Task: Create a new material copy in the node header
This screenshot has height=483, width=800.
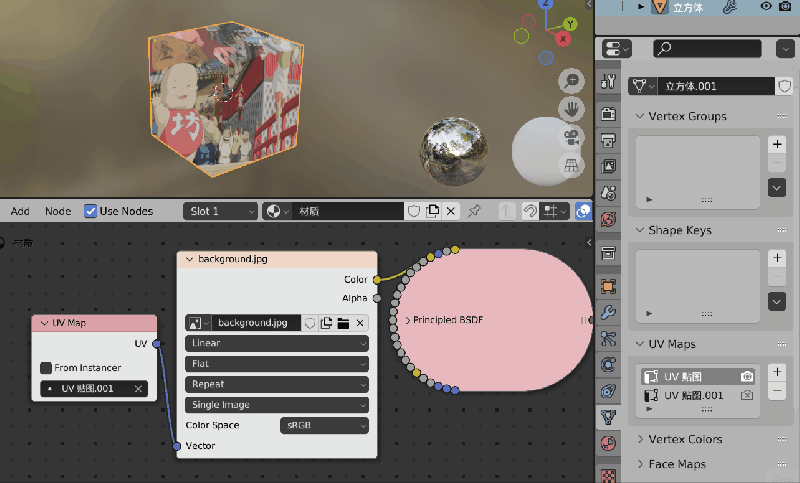Action: pos(433,211)
